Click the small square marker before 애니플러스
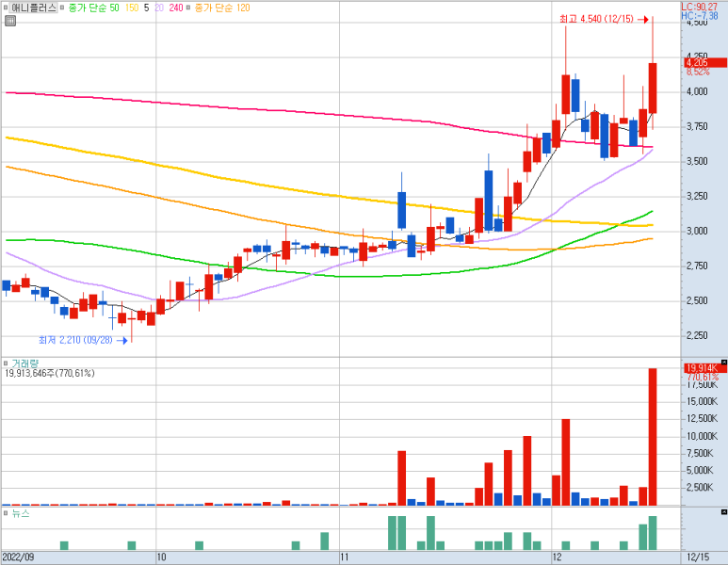The width and height of the screenshot is (728, 565). 6,8
